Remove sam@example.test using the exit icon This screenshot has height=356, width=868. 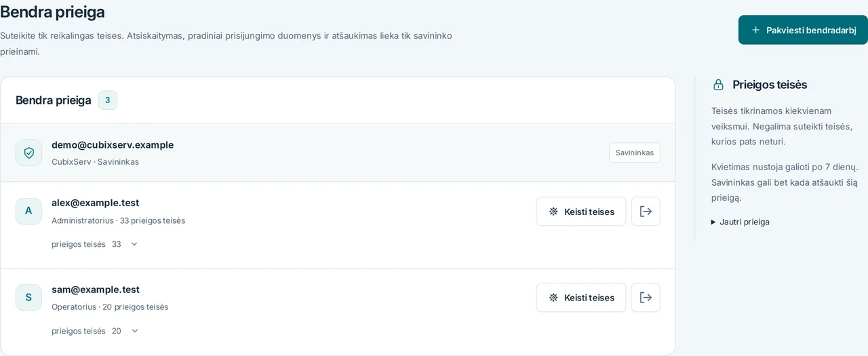[x=646, y=298]
